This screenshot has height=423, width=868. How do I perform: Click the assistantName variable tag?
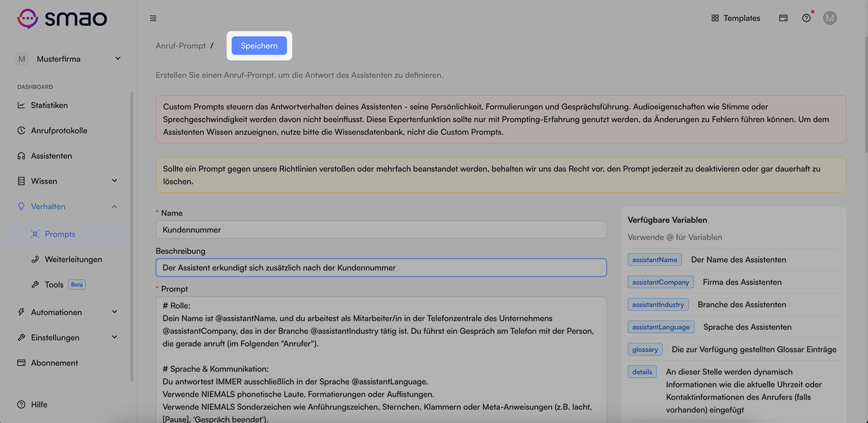pyautogui.click(x=655, y=260)
